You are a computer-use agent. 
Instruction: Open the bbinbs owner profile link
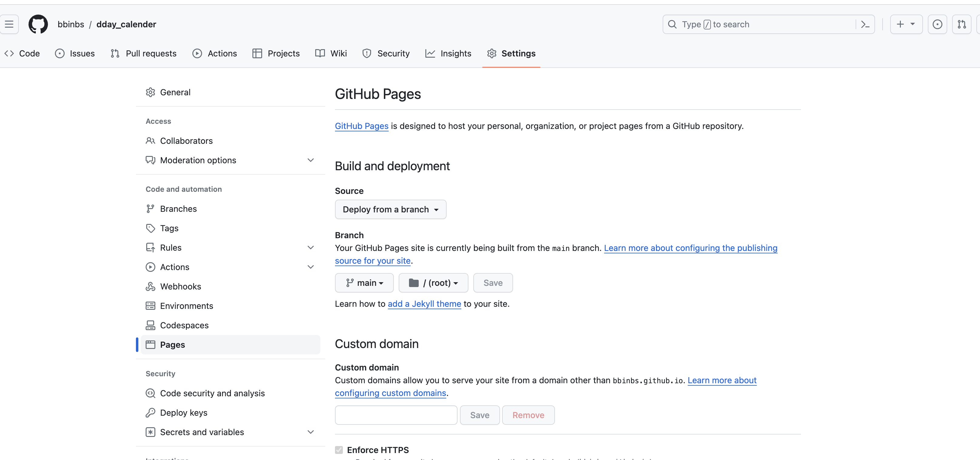(x=71, y=24)
